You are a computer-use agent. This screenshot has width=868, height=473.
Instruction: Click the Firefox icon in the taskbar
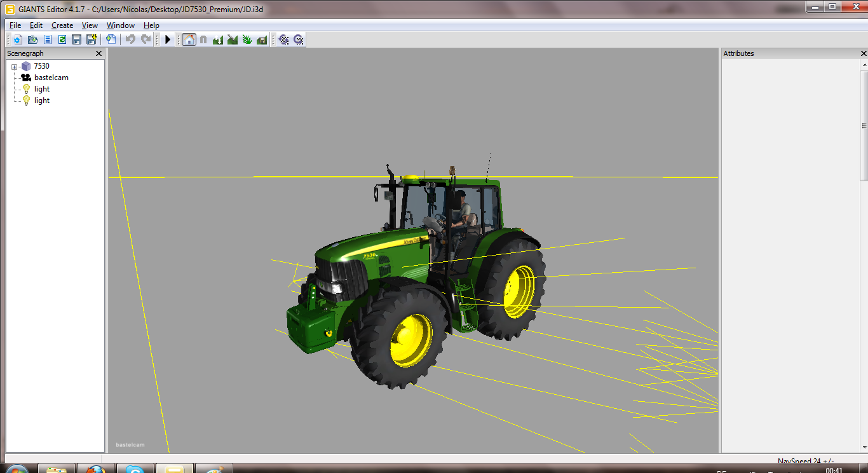pos(96,469)
